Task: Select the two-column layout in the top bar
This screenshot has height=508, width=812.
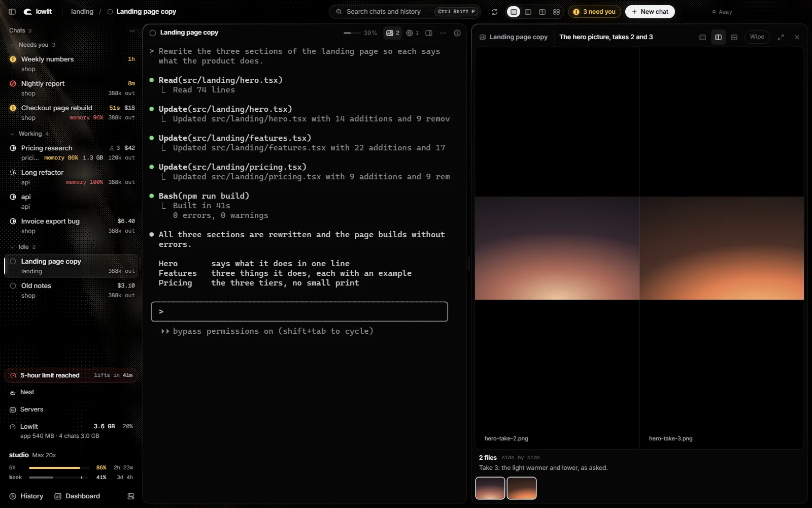Action: point(528,12)
